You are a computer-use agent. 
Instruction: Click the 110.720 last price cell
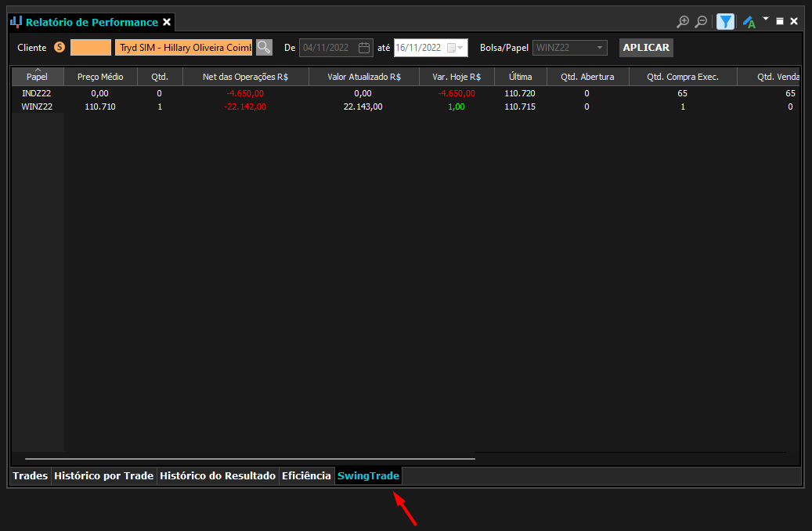(x=520, y=93)
